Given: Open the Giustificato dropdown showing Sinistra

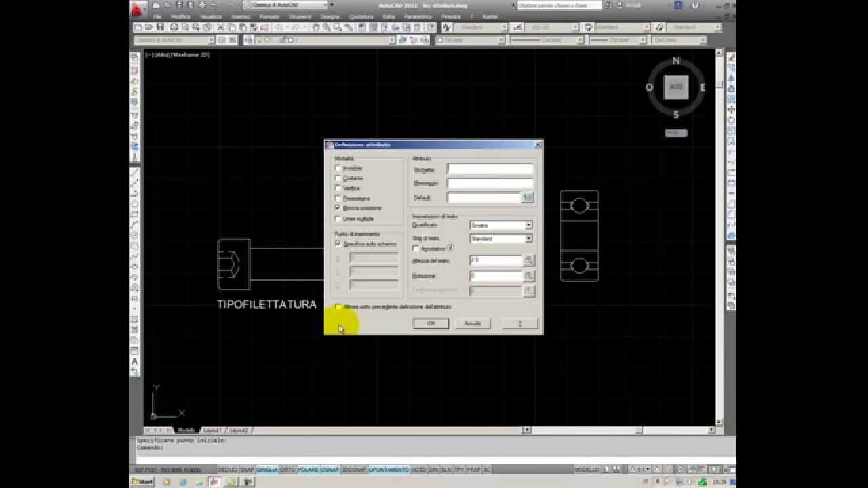Looking at the screenshot, I should (x=501, y=225).
